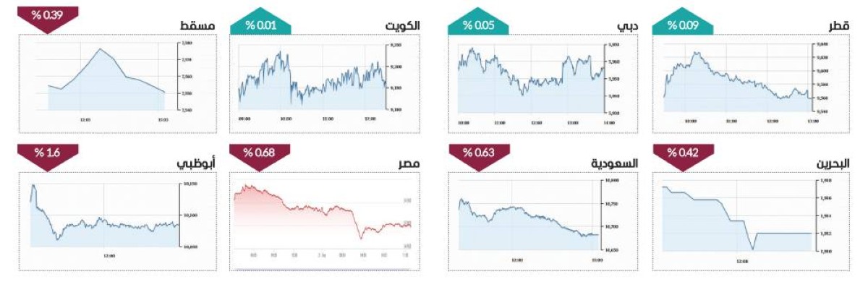
Task: Click the Muscat 0.39% red change badge
Action: (x=48, y=19)
